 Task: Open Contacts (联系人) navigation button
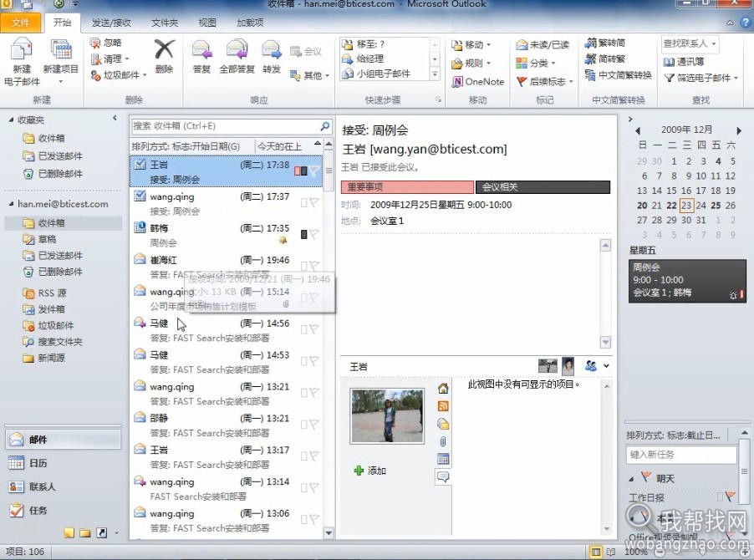(x=63, y=486)
